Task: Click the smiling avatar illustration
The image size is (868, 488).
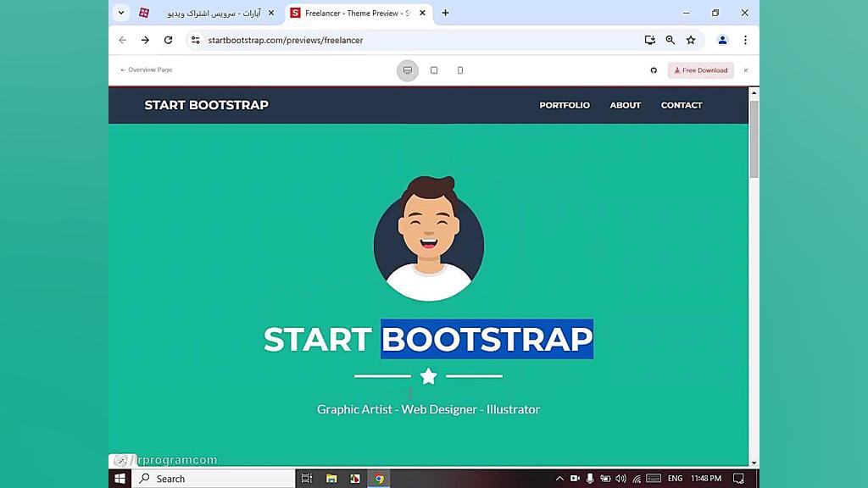Action: 428,238
